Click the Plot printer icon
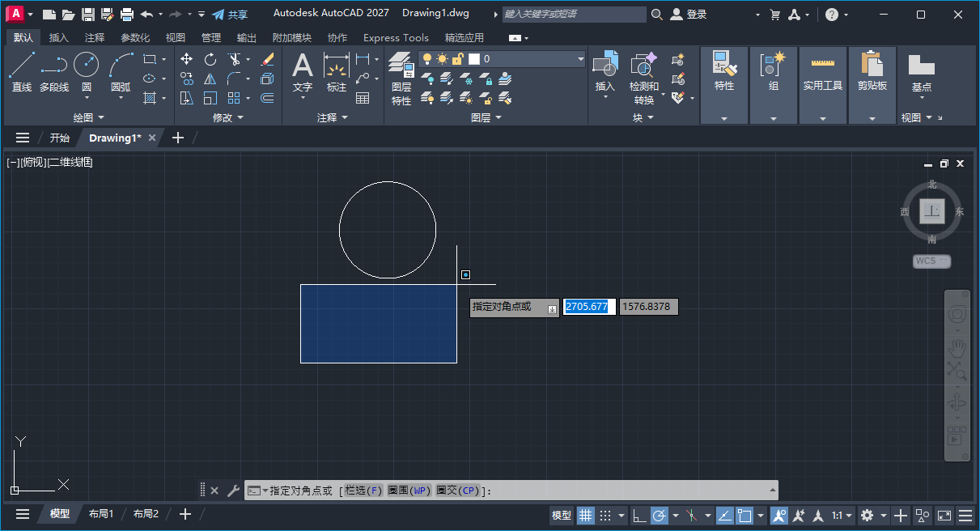The width and height of the screenshot is (980, 531). pyautogui.click(x=127, y=15)
